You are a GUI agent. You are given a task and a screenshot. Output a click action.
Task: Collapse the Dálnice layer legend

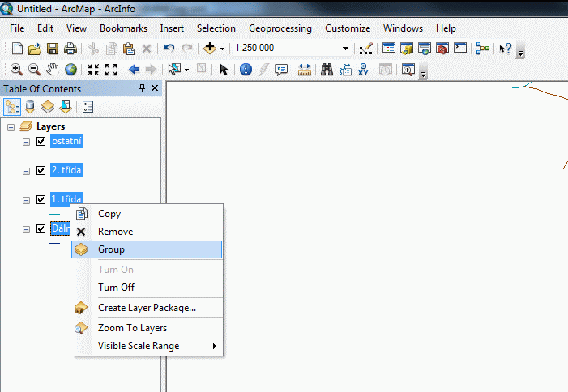click(26, 230)
